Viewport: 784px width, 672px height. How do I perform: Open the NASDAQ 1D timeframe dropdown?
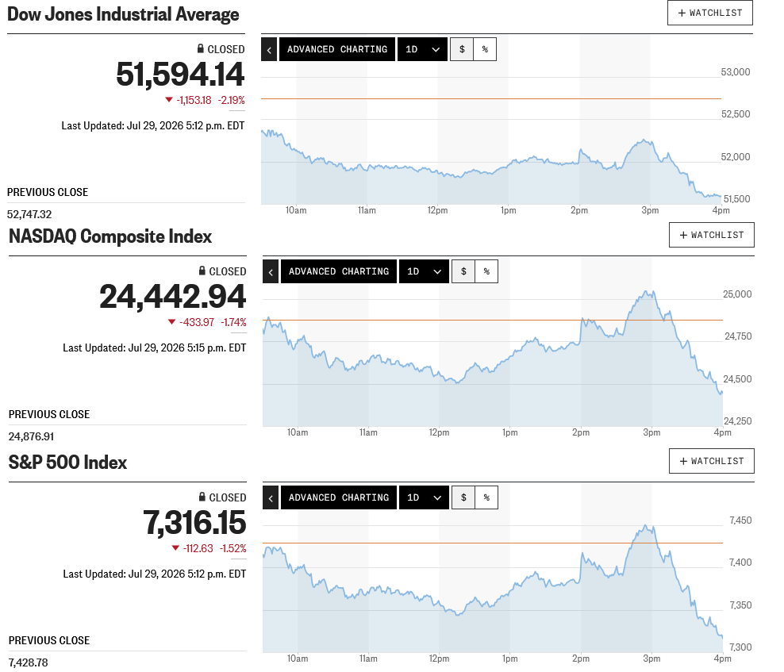tap(424, 271)
